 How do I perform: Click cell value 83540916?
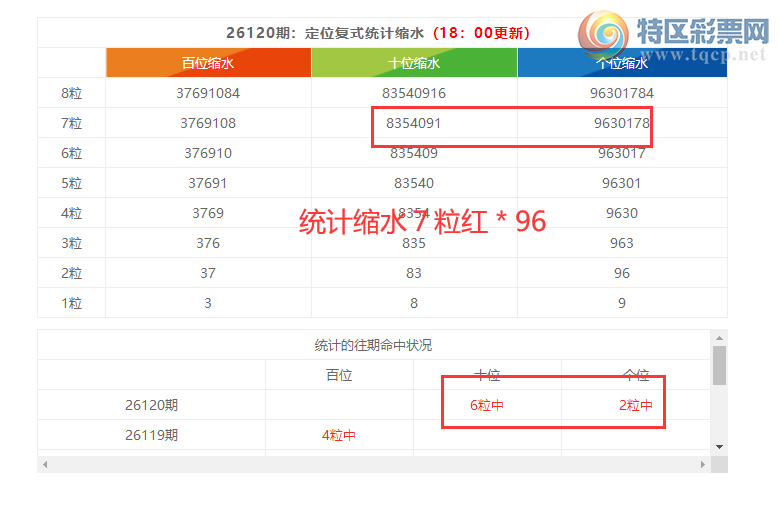click(x=414, y=93)
